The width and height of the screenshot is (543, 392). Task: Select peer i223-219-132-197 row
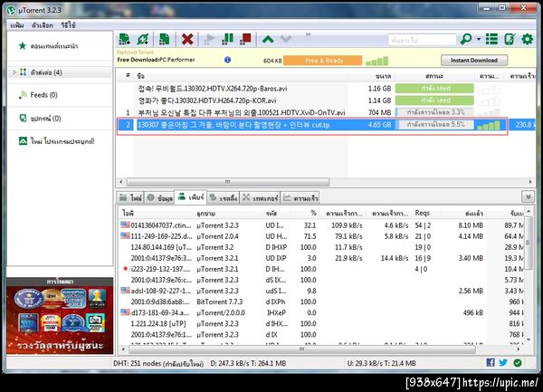(321, 269)
